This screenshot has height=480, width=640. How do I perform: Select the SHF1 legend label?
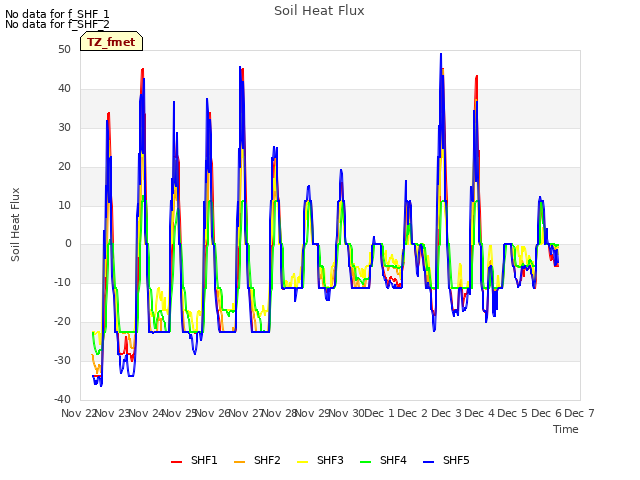point(204,460)
